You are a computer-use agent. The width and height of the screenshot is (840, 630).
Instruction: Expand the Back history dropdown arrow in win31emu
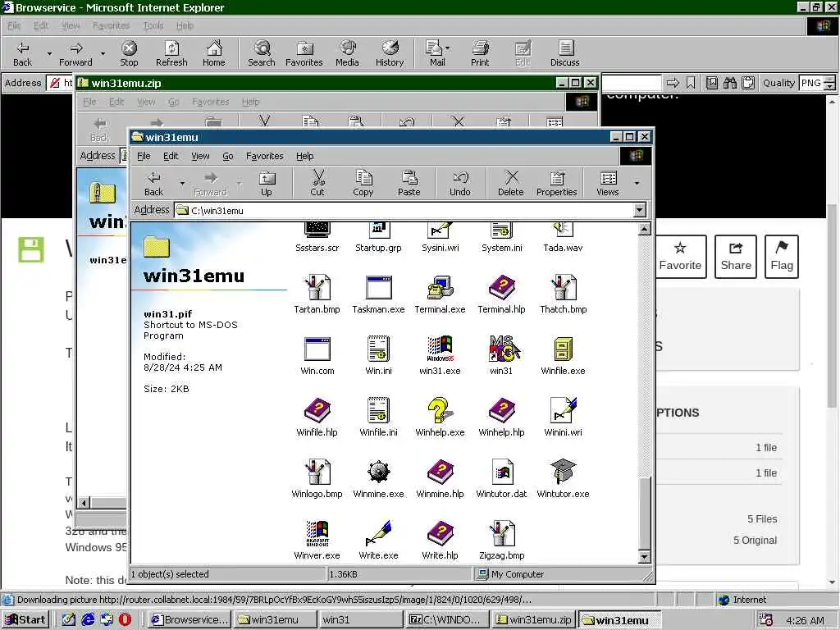182,183
